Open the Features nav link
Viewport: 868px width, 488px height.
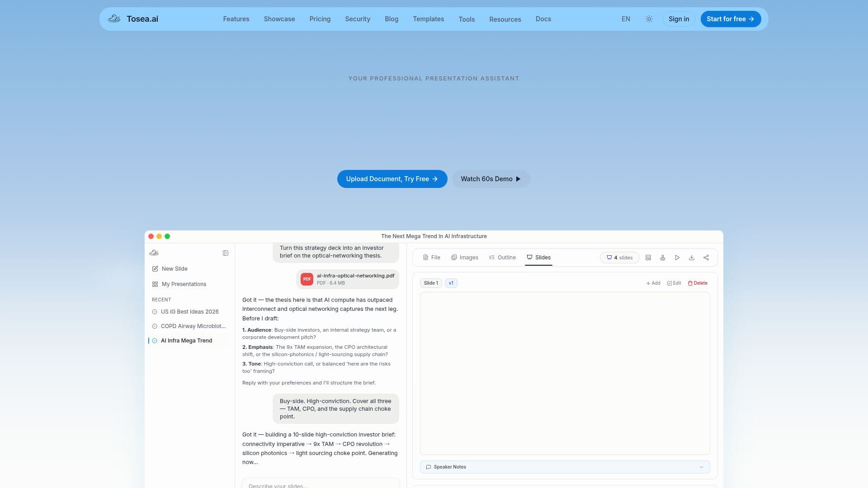[x=236, y=19]
